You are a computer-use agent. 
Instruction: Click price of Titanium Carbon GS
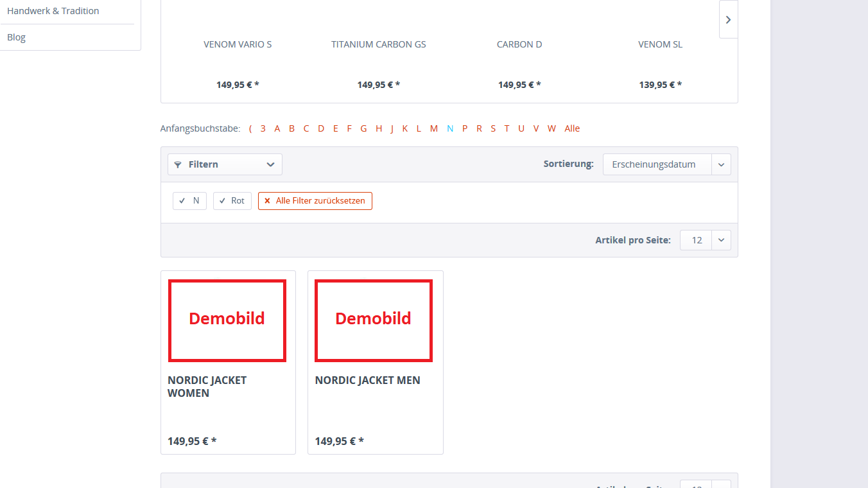379,85
